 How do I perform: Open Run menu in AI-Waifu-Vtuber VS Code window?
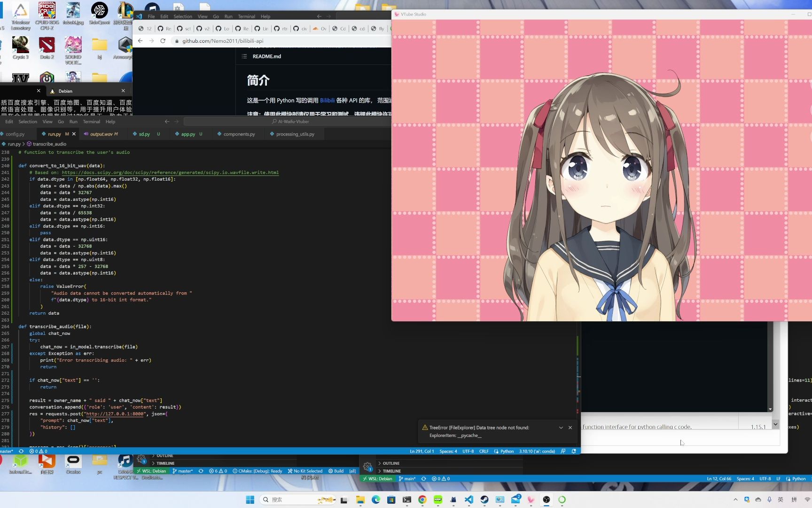tap(73, 122)
